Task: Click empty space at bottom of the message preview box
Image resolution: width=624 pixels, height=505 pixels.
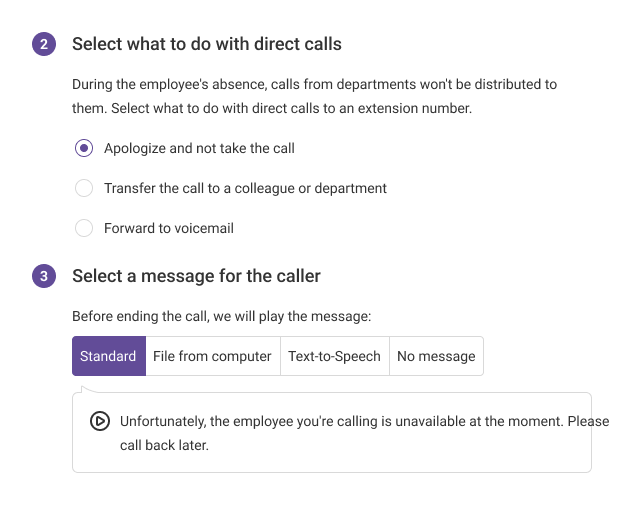Action: [x=330, y=461]
